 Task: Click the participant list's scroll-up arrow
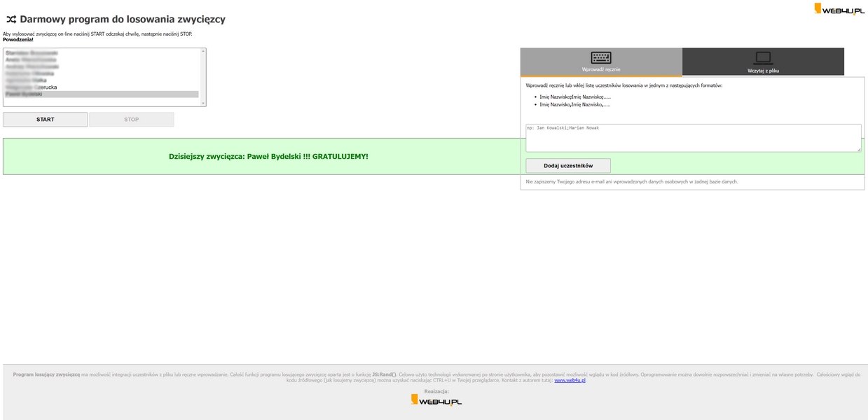coord(203,51)
